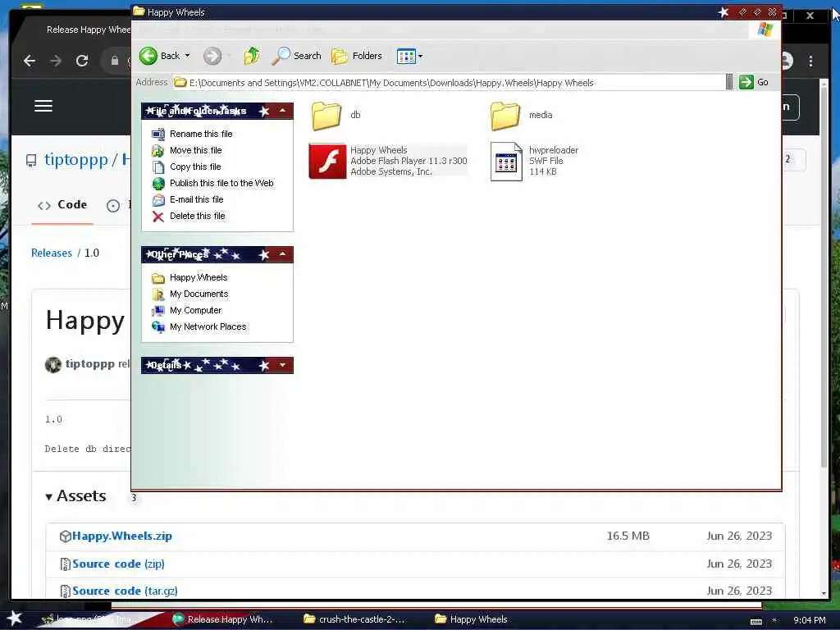Reload the browser page

tap(82, 61)
